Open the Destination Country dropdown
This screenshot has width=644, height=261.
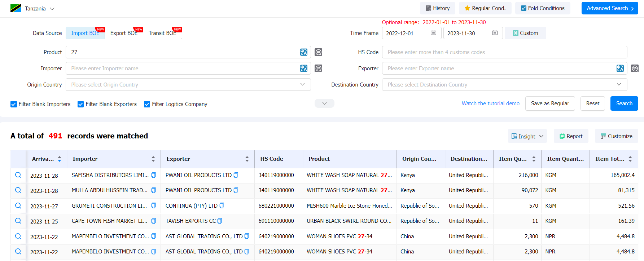[504, 85]
